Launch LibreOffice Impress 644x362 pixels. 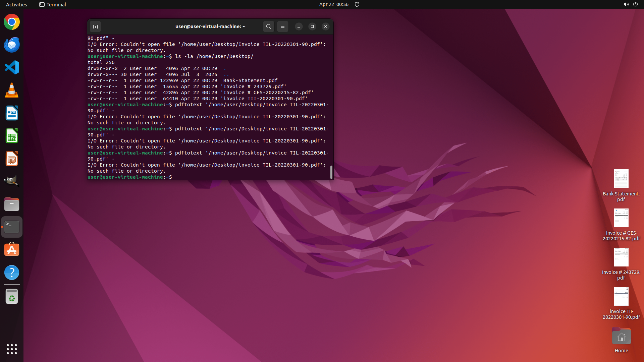coord(12,159)
